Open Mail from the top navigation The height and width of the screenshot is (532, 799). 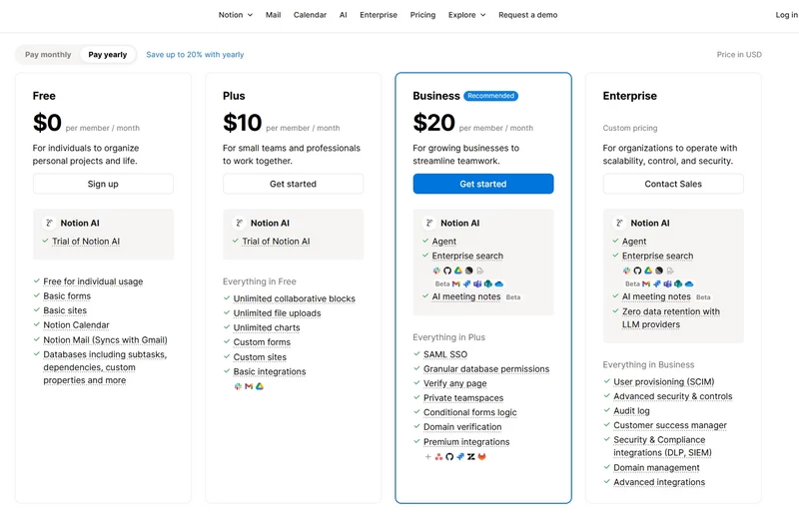point(273,15)
